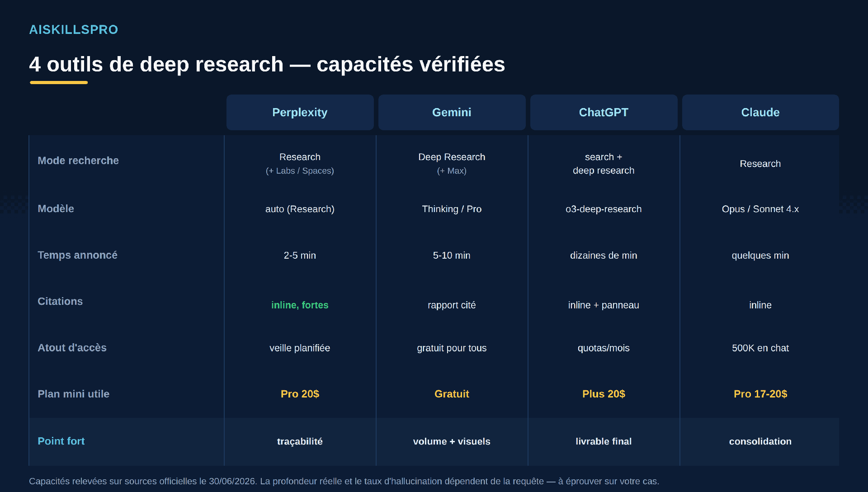
Task: Click the '2-5 min' cell
Action: (x=300, y=255)
